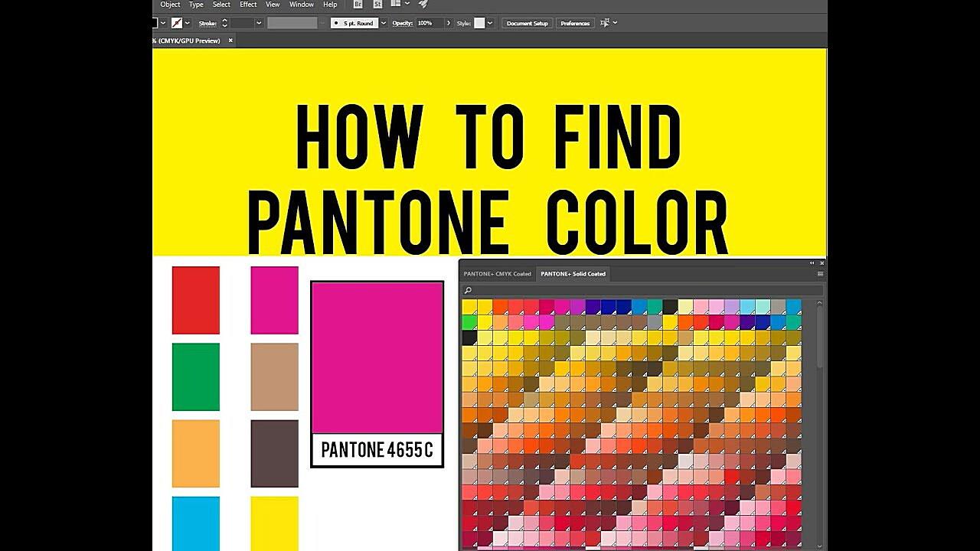Open the View menu

pos(273,5)
